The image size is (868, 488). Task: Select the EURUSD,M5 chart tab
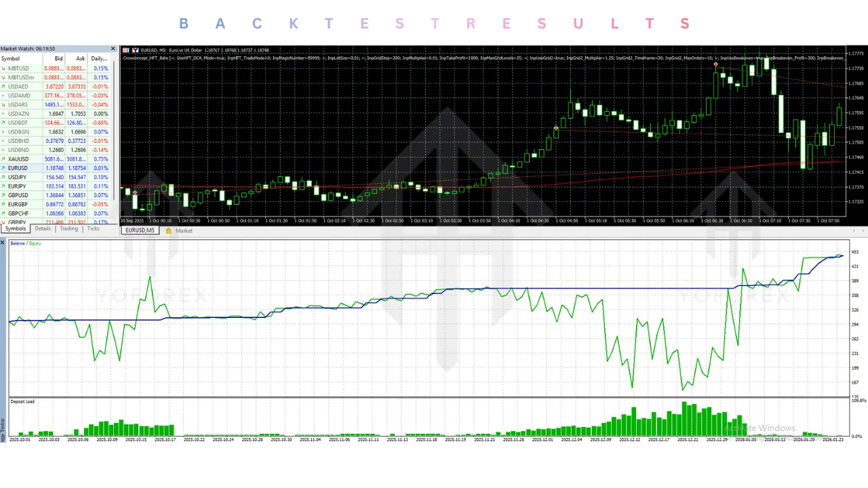(140, 230)
